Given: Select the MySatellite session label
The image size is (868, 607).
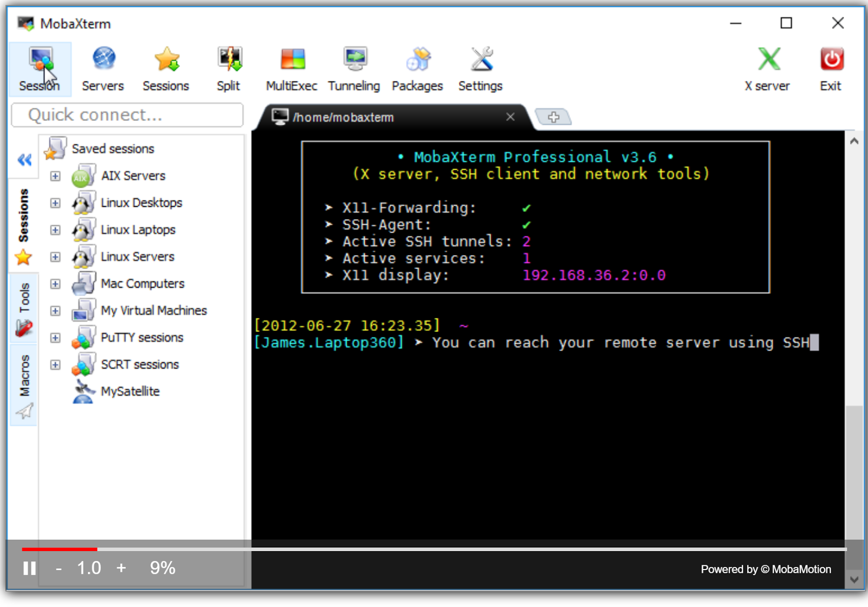Looking at the screenshot, I should tap(130, 392).
